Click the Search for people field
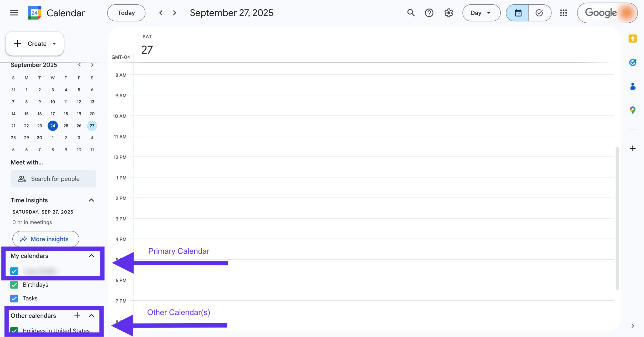 [53, 179]
